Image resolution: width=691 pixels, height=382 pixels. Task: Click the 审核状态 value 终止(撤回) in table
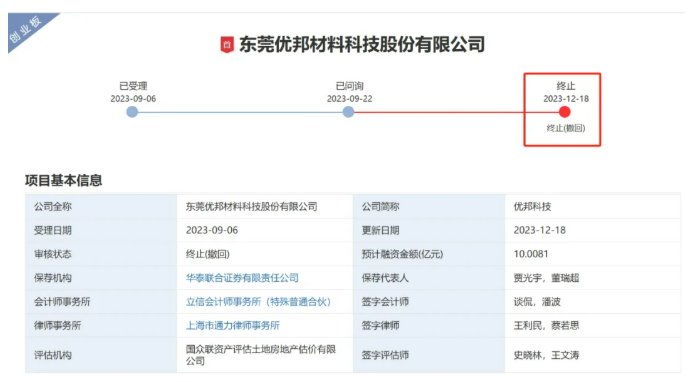point(208,254)
